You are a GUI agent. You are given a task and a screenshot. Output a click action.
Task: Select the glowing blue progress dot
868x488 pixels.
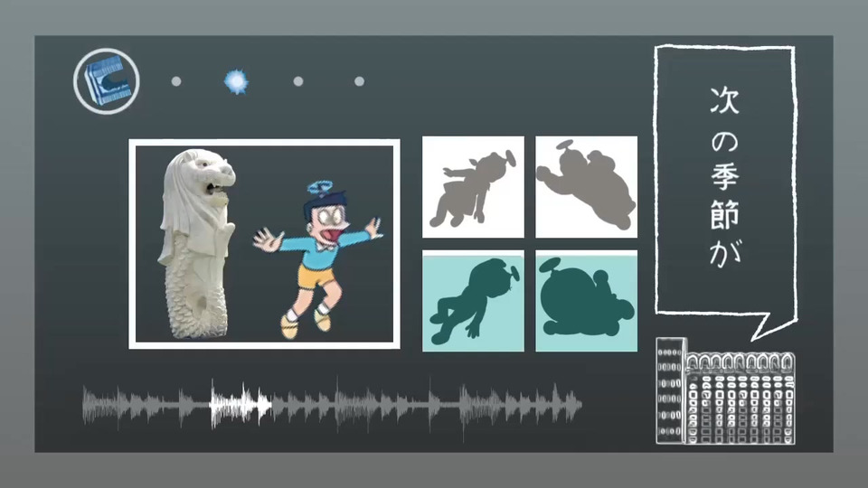[236, 81]
